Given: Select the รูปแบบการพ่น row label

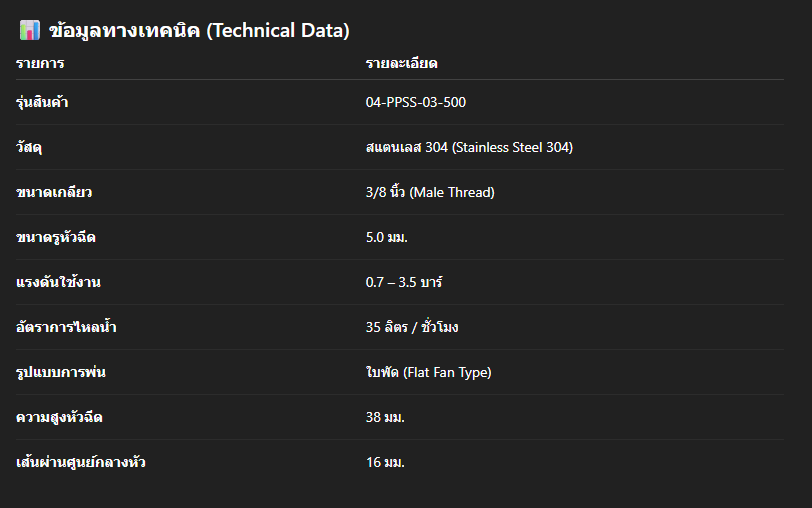Looking at the screenshot, I should 61,372.
